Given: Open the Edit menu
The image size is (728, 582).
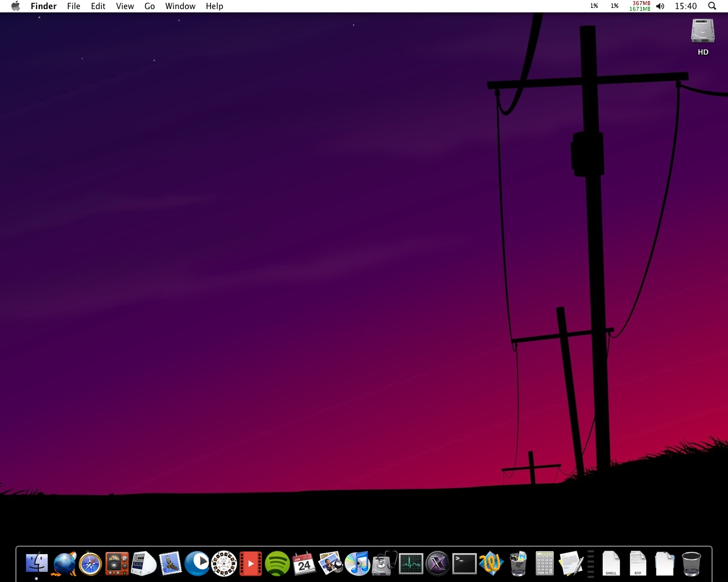Looking at the screenshot, I should tap(98, 6).
